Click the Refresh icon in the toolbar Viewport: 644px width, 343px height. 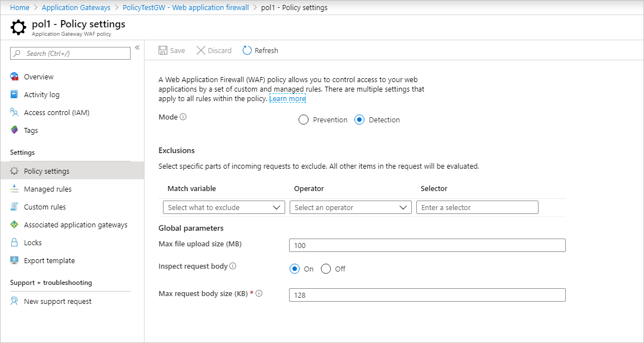pyautogui.click(x=247, y=51)
